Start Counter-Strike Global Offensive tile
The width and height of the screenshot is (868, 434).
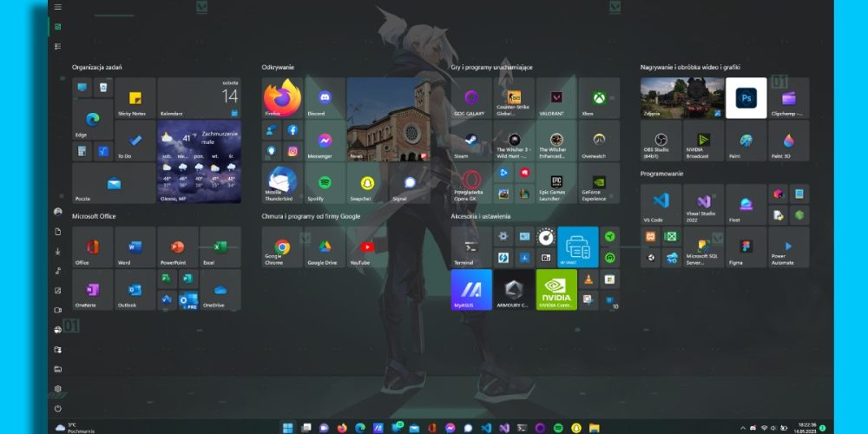(514, 98)
